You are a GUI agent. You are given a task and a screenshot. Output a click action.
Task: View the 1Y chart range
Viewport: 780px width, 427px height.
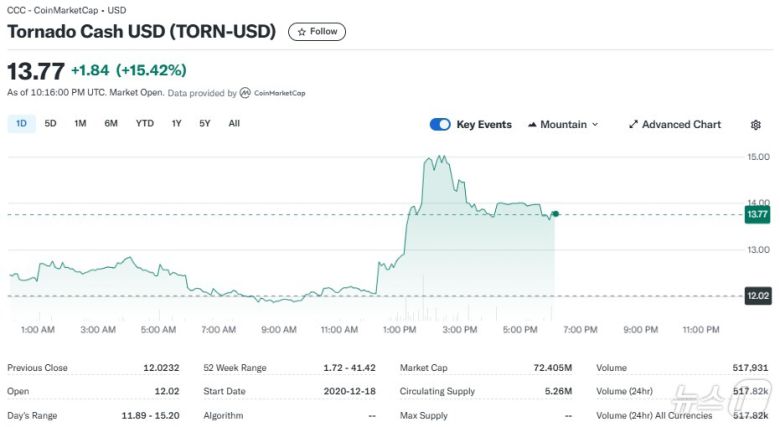[176, 124]
